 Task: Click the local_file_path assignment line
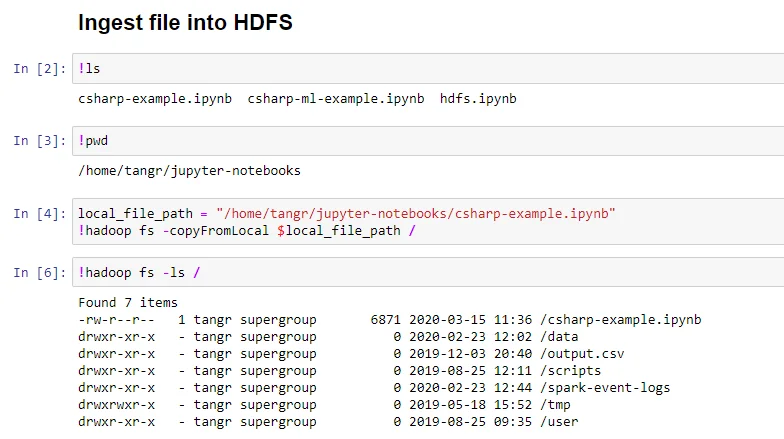coord(346,213)
